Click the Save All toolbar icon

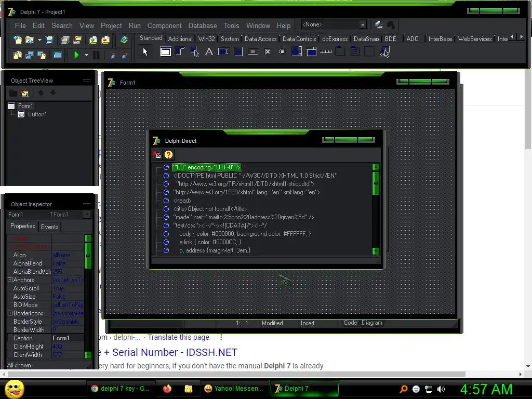65,39
